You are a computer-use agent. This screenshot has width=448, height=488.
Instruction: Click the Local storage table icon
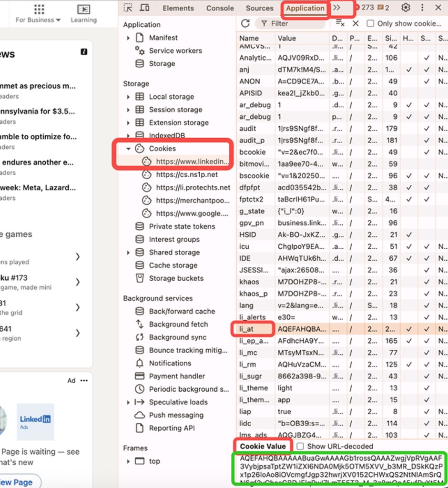(140, 96)
